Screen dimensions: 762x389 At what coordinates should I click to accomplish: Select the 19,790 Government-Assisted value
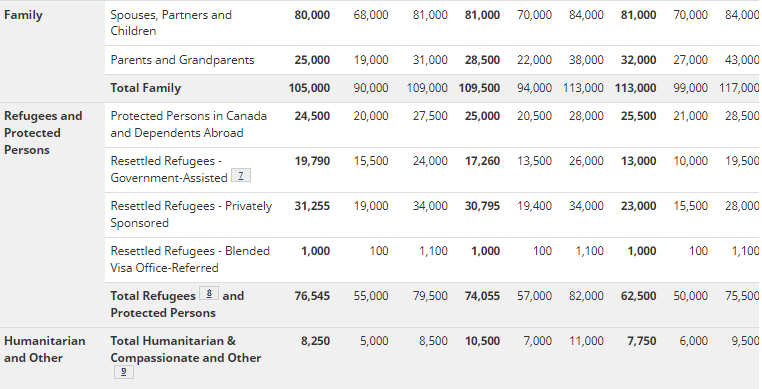(x=312, y=161)
